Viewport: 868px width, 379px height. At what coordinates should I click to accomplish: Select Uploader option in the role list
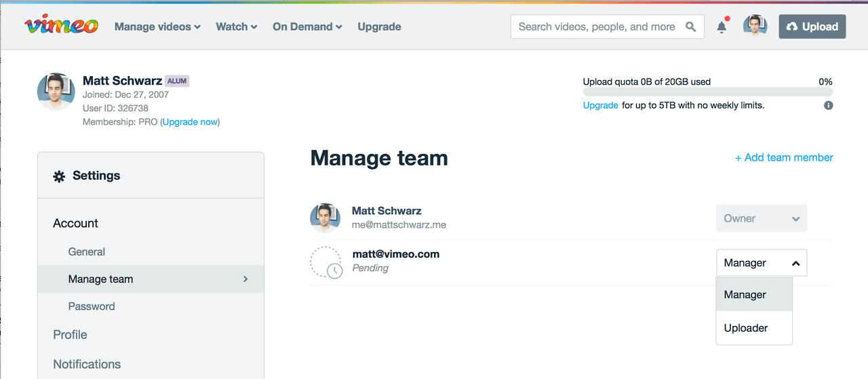[x=754, y=327]
